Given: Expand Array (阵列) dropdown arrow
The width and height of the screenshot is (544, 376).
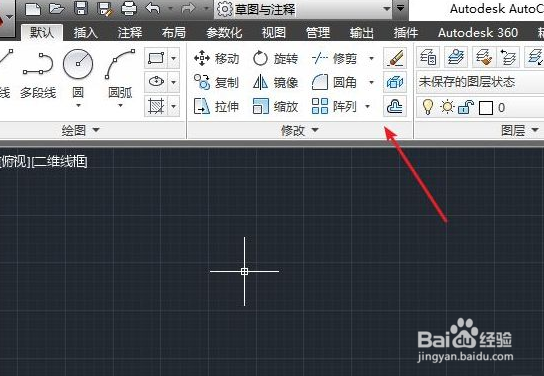Looking at the screenshot, I should [x=367, y=106].
